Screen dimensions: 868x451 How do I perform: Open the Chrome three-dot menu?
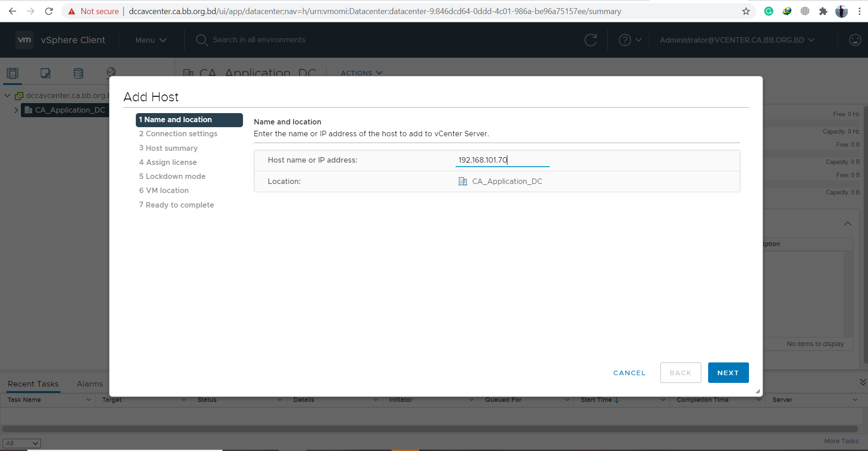pos(859,11)
